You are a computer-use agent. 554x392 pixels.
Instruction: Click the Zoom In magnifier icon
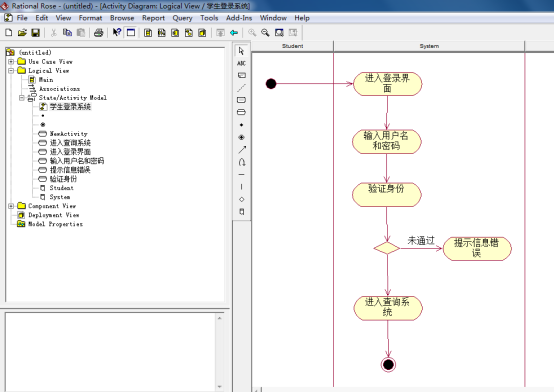[x=252, y=33]
